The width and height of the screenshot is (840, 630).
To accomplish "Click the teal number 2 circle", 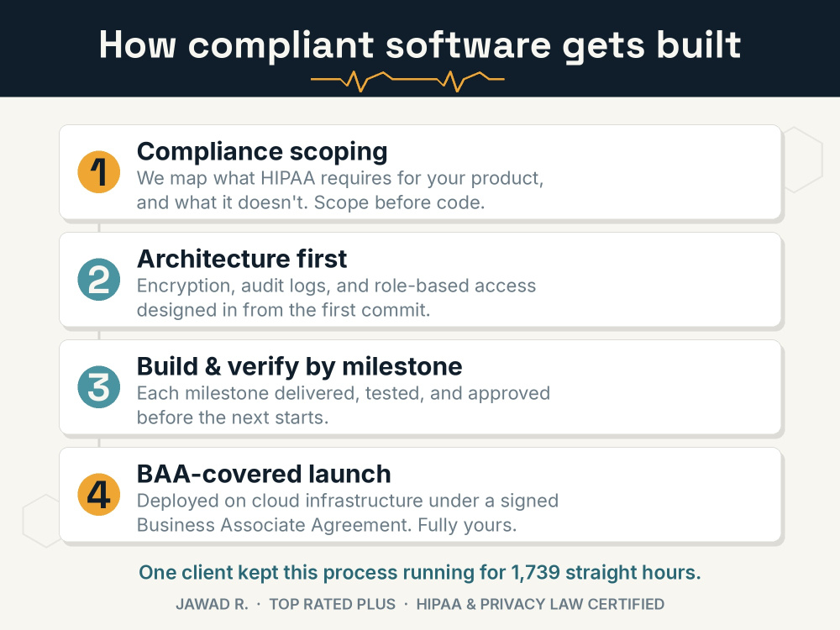I will point(98,280).
